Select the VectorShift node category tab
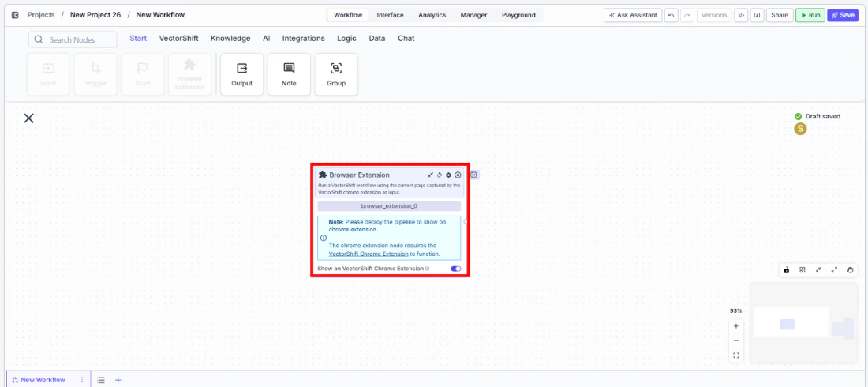Image resolution: width=868 pixels, height=387 pixels. click(179, 38)
